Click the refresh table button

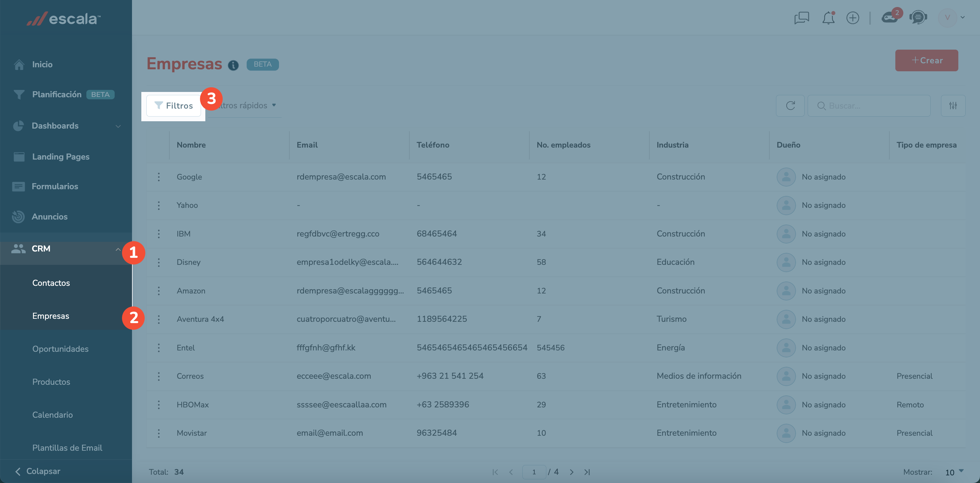pyautogui.click(x=790, y=106)
